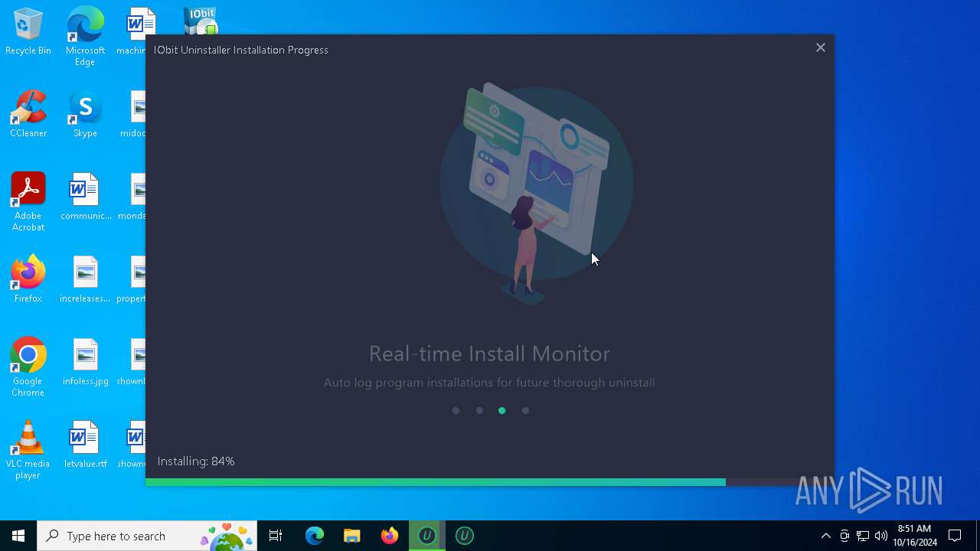Go to first slideshow page dot
Screen dimensions: 980x551
[456, 411]
